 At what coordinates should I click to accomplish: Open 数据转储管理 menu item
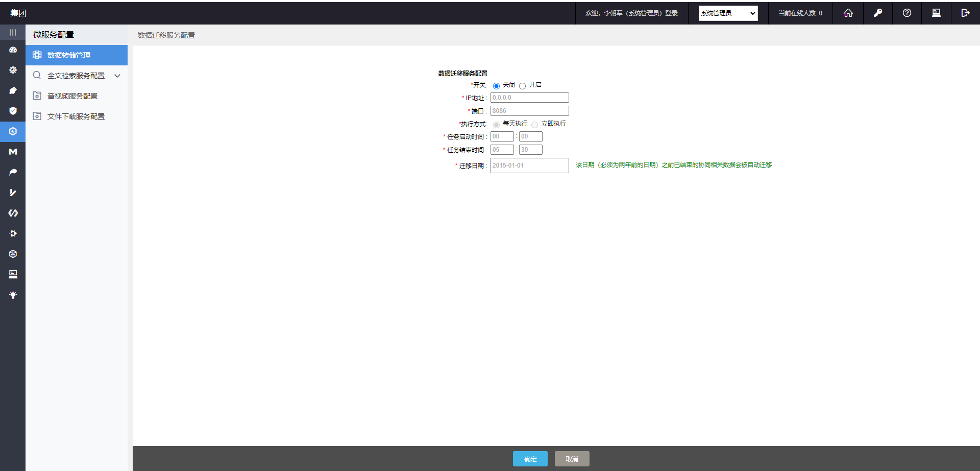(77, 55)
